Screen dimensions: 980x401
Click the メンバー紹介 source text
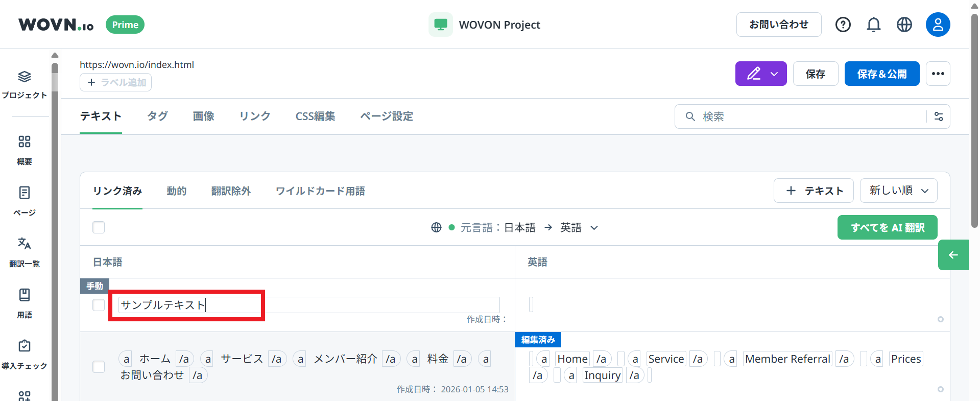pyautogui.click(x=345, y=359)
